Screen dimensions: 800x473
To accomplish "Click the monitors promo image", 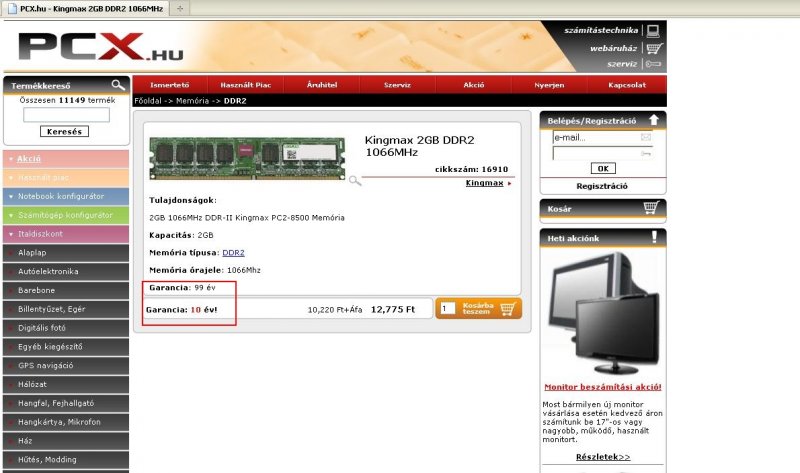I will tap(603, 312).
